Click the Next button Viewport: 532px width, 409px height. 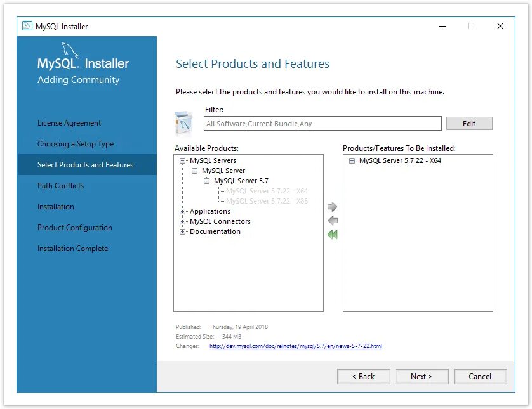click(x=422, y=377)
